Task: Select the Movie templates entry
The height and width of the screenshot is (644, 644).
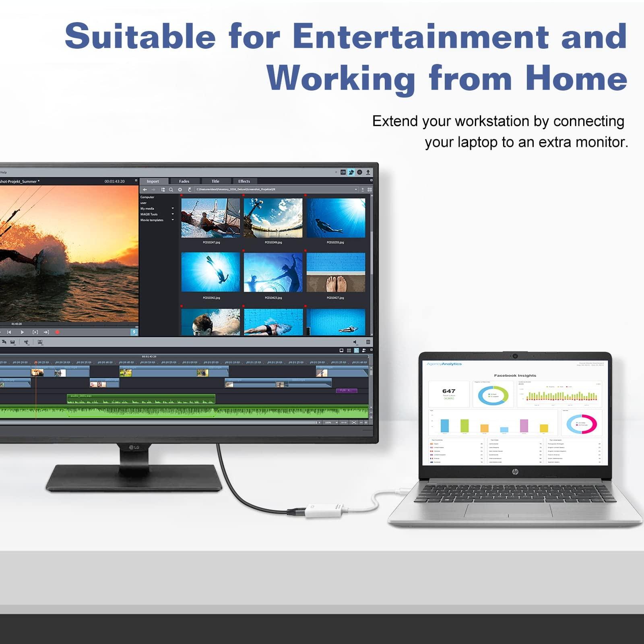Action: point(152,220)
